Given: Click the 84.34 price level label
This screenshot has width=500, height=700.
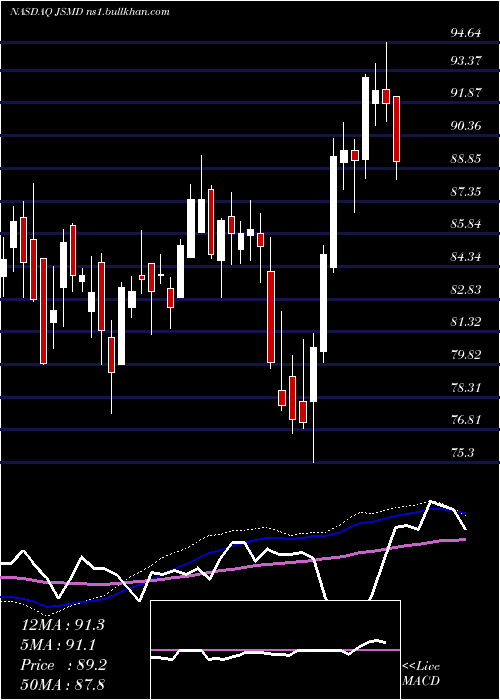Looking at the screenshot, I should click(466, 257).
